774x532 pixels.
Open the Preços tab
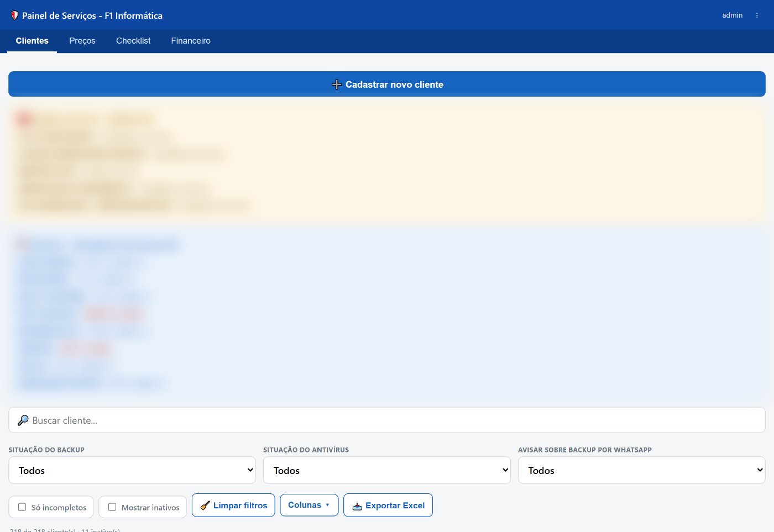[82, 41]
